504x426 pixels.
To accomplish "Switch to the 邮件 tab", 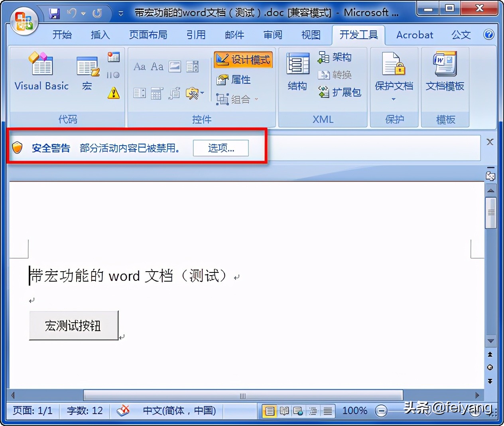I will click(x=234, y=35).
